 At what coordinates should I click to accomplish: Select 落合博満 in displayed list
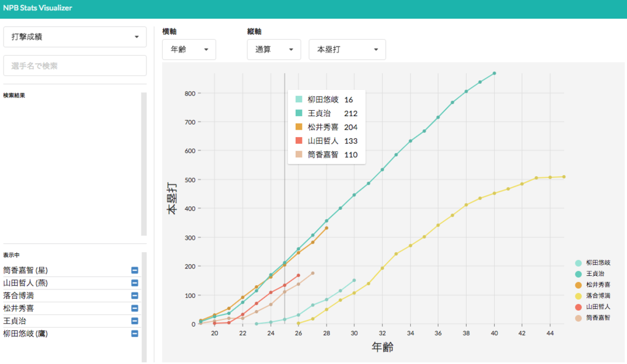point(19,295)
